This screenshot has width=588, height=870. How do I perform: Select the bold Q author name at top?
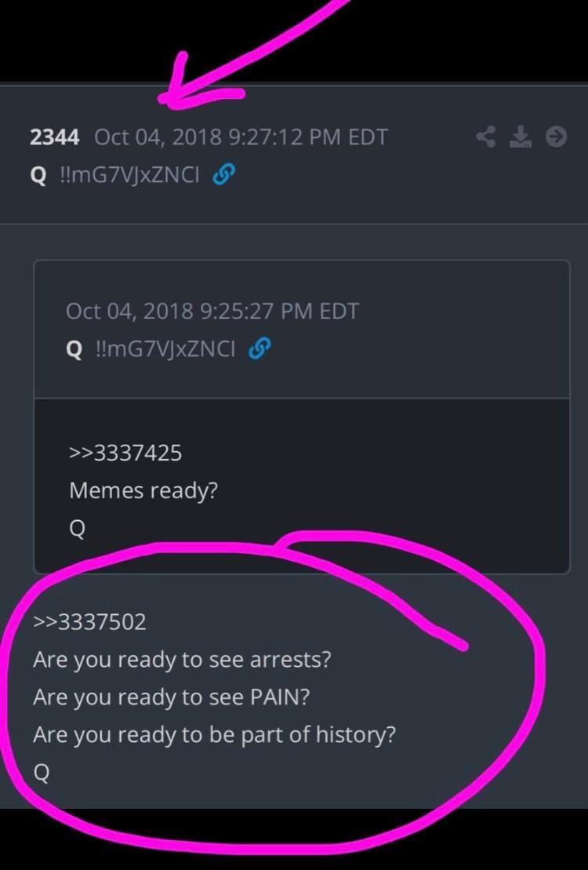tap(38, 177)
